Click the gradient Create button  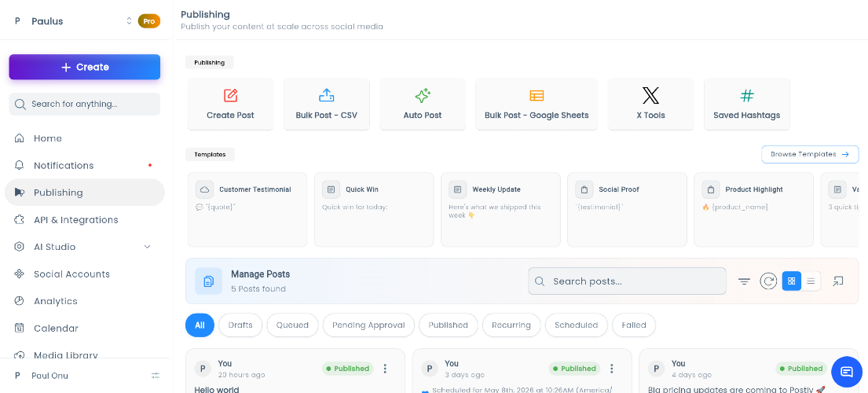85,67
